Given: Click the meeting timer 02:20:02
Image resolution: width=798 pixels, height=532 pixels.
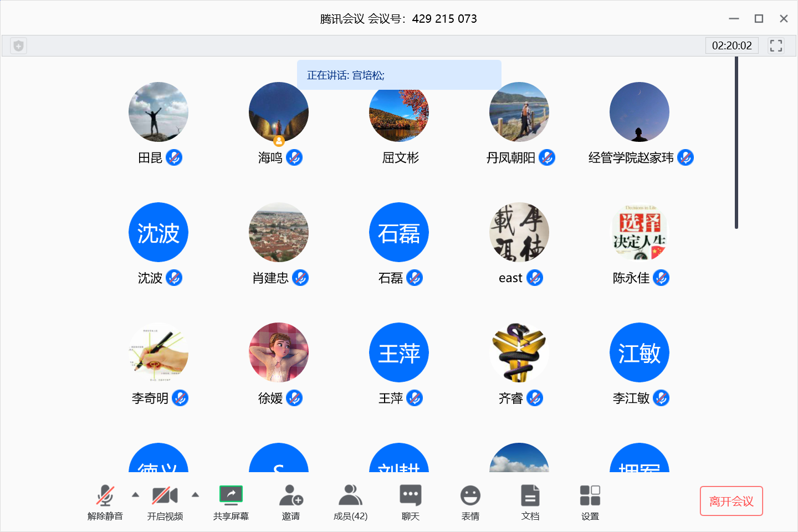Looking at the screenshot, I should [x=731, y=46].
